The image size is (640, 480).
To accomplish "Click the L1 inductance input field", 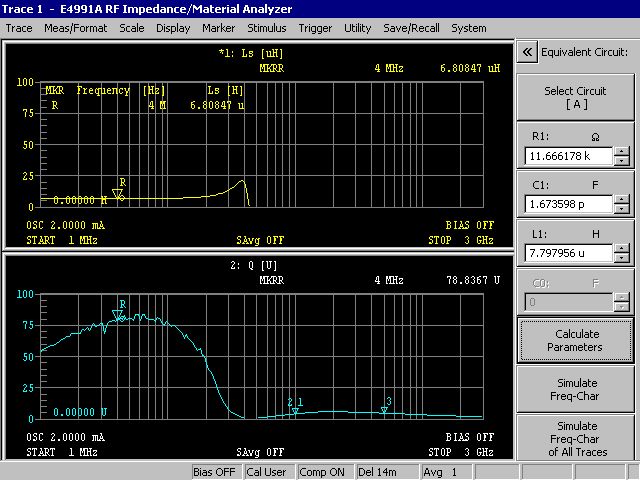I will click(567, 254).
